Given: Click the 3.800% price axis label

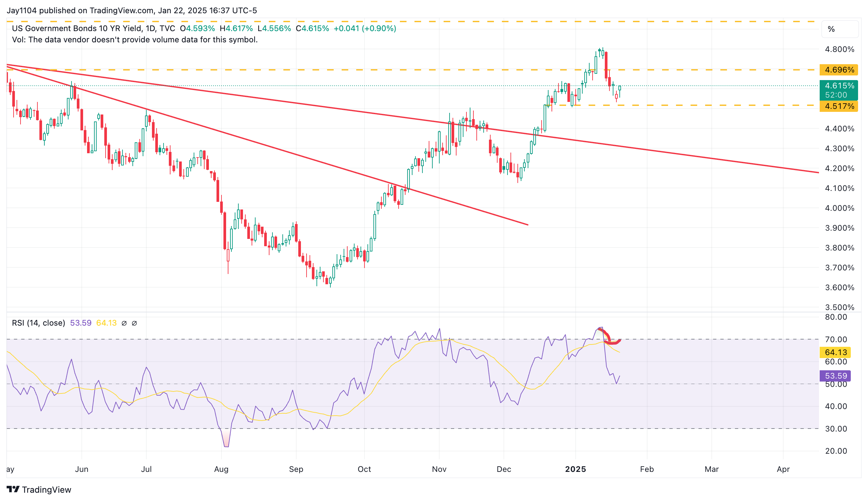Looking at the screenshot, I should (840, 248).
